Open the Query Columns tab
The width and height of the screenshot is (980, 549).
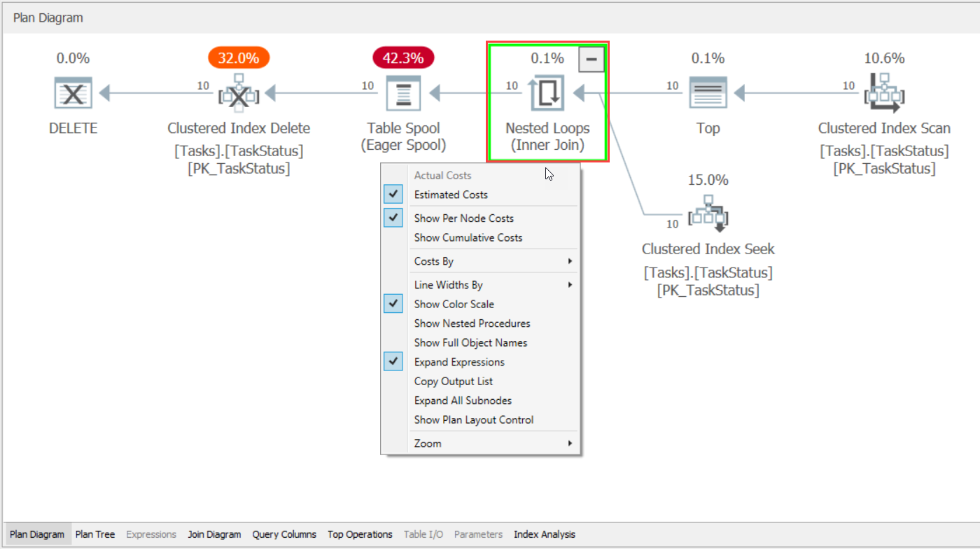click(284, 534)
